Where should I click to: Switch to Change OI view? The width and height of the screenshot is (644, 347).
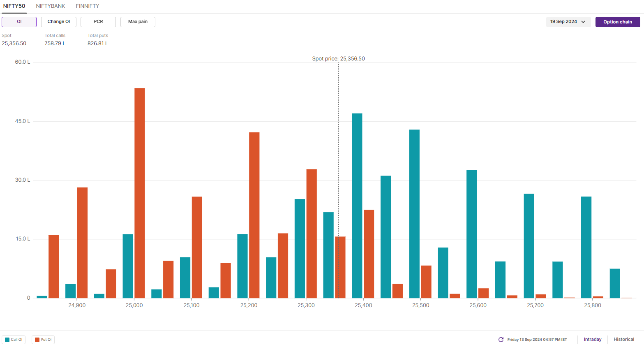pos(59,22)
